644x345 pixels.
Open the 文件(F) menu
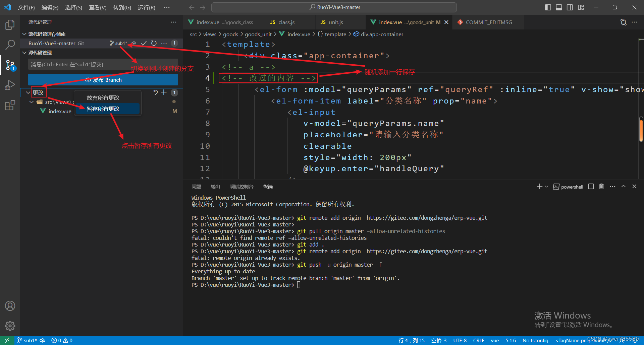[26, 7]
